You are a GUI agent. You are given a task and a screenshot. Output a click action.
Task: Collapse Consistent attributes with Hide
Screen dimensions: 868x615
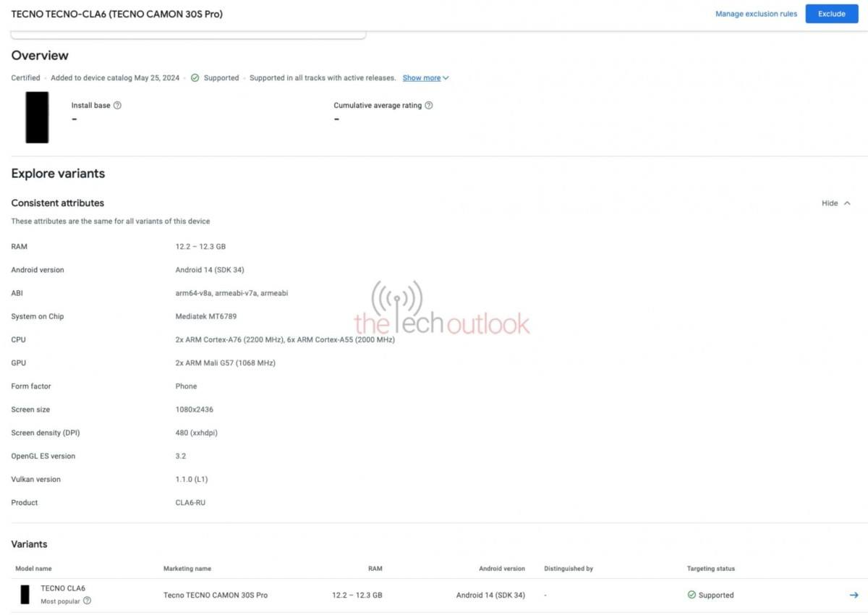tap(836, 203)
